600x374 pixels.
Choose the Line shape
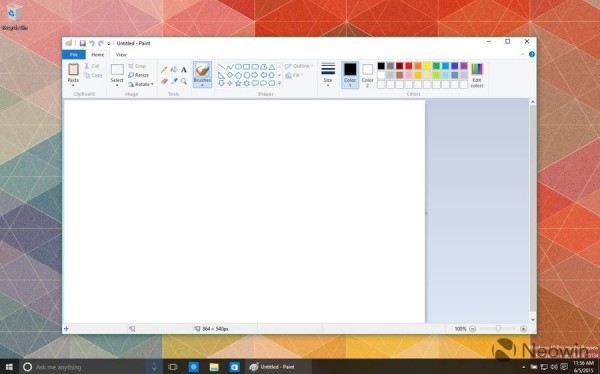click(221, 67)
